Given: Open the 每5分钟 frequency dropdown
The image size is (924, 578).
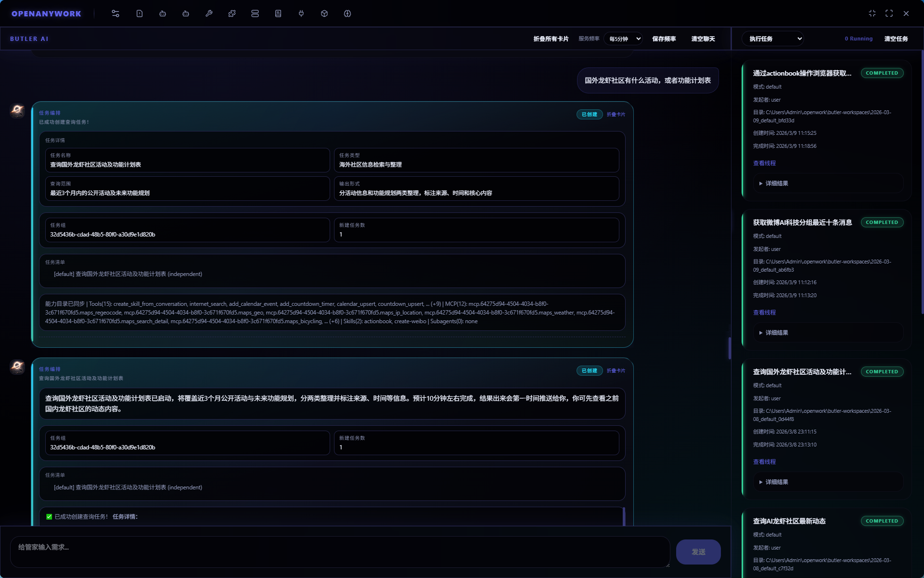Looking at the screenshot, I should point(623,39).
